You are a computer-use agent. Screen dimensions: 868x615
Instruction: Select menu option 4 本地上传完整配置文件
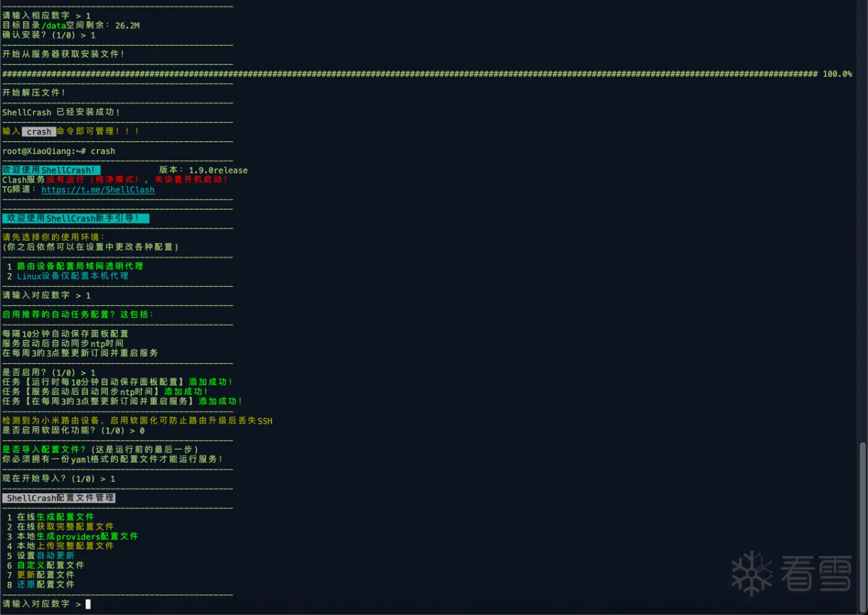click(x=60, y=546)
